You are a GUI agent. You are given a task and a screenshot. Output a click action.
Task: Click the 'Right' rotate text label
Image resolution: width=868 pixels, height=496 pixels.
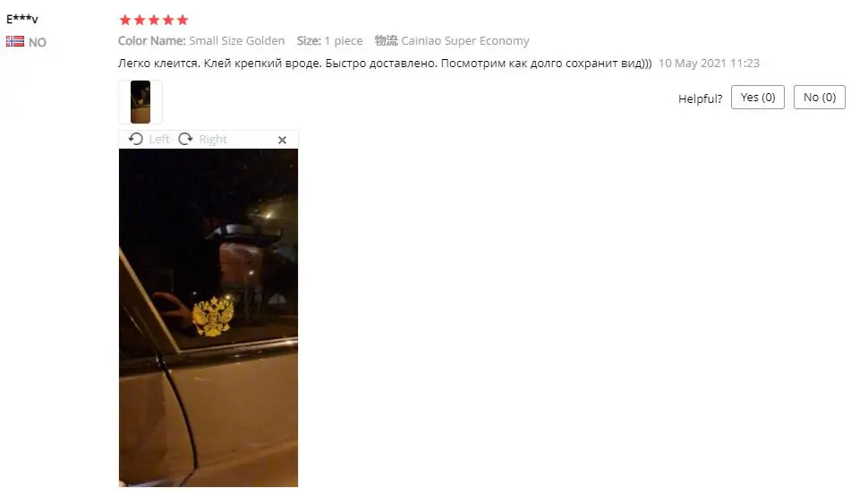coord(213,140)
